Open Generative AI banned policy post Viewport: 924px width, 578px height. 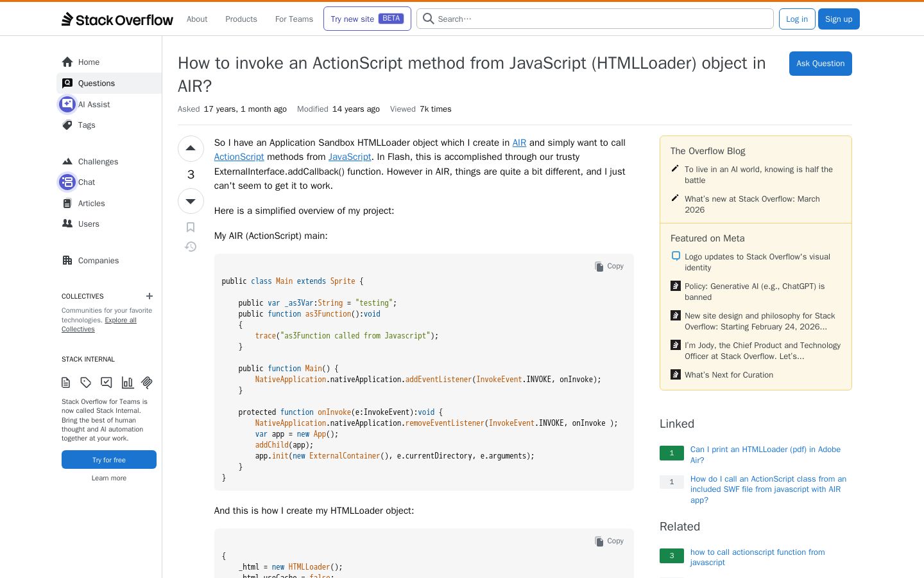point(755,292)
